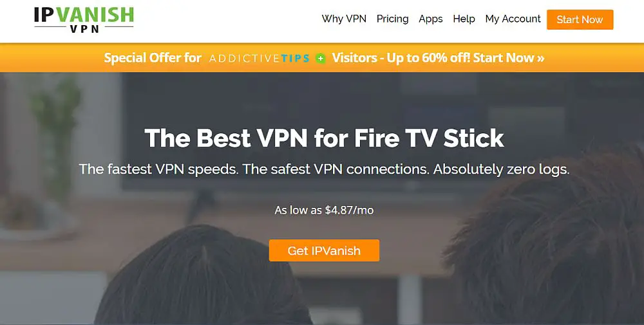Screen dimensions: 644x325
Task: Click the orange Start Now button
Action: coord(580,19)
